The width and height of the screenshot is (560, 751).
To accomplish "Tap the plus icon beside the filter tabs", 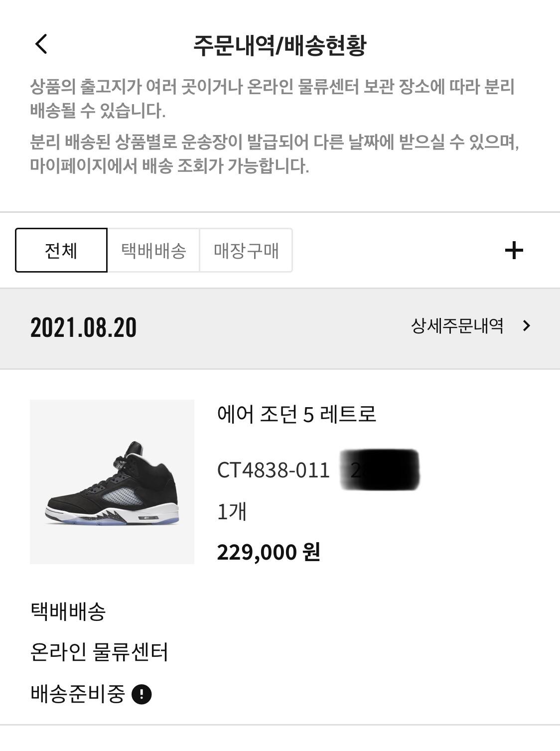I will click(x=514, y=250).
